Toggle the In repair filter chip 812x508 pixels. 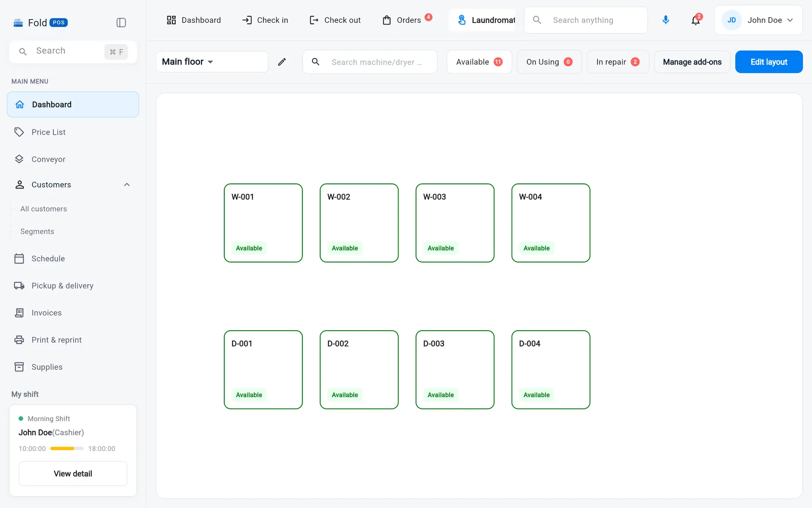click(x=618, y=62)
